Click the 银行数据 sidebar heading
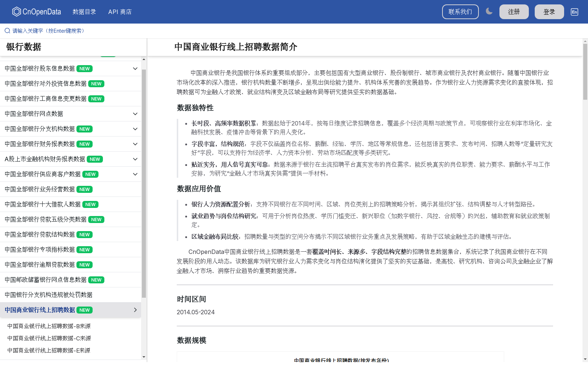588x368 pixels. coord(24,47)
